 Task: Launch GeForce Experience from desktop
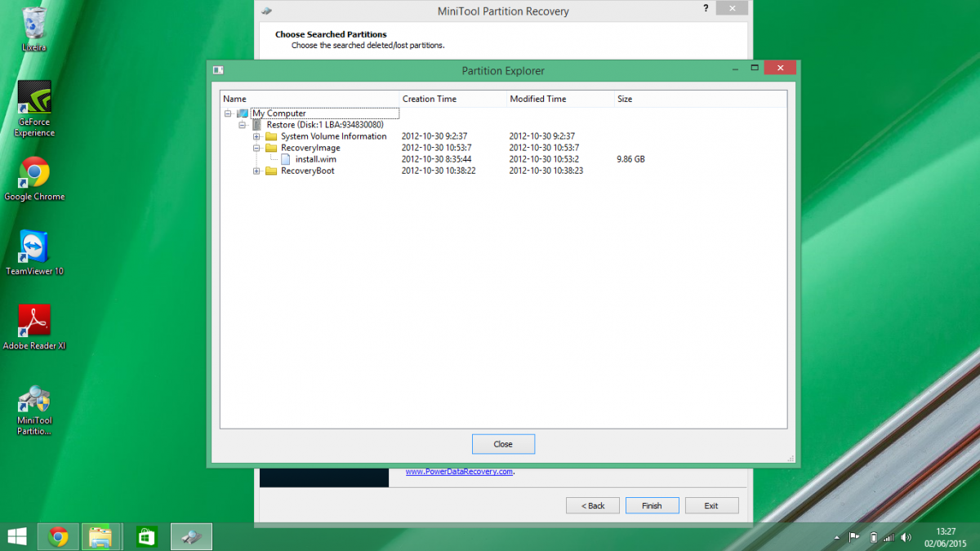pos(34,109)
